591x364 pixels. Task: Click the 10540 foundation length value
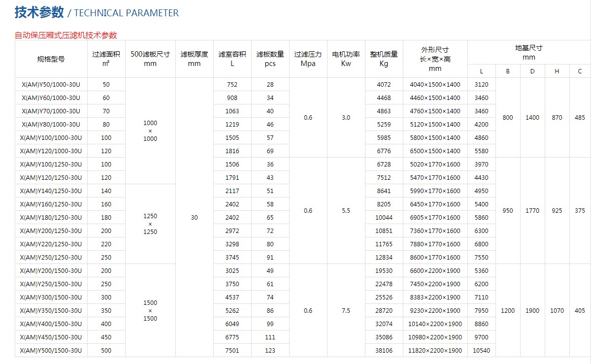[481, 351]
